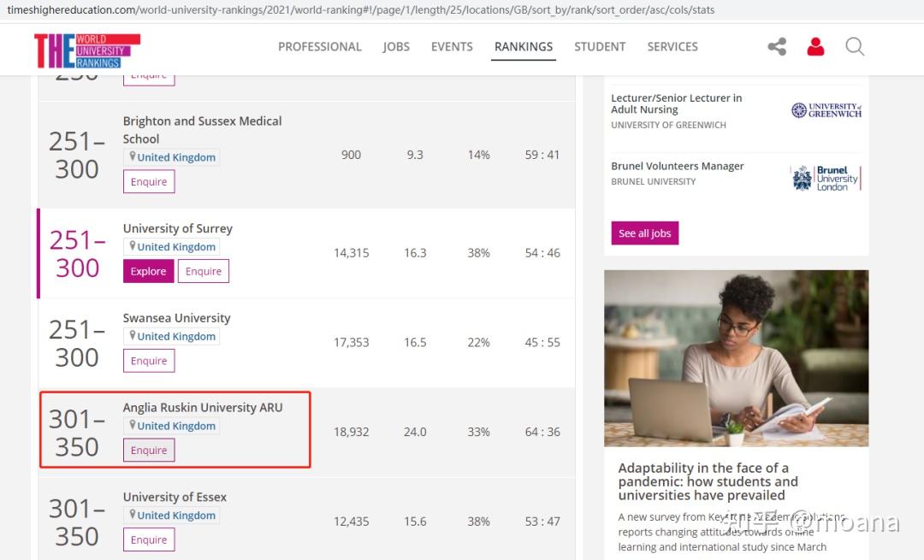The height and width of the screenshot is (560, 924).
Task: Open the red user account icon
Action: click(815, 47)
